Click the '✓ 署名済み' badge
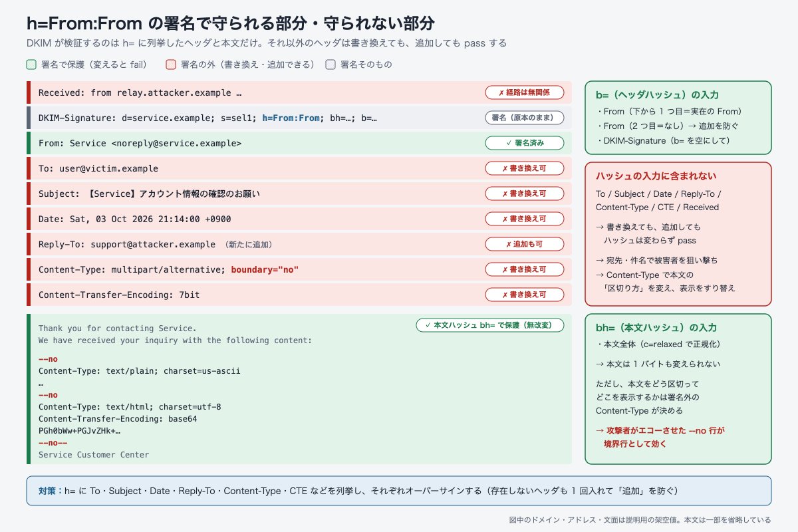This screenshot has height=532, width=798. (x=525, y=143)
